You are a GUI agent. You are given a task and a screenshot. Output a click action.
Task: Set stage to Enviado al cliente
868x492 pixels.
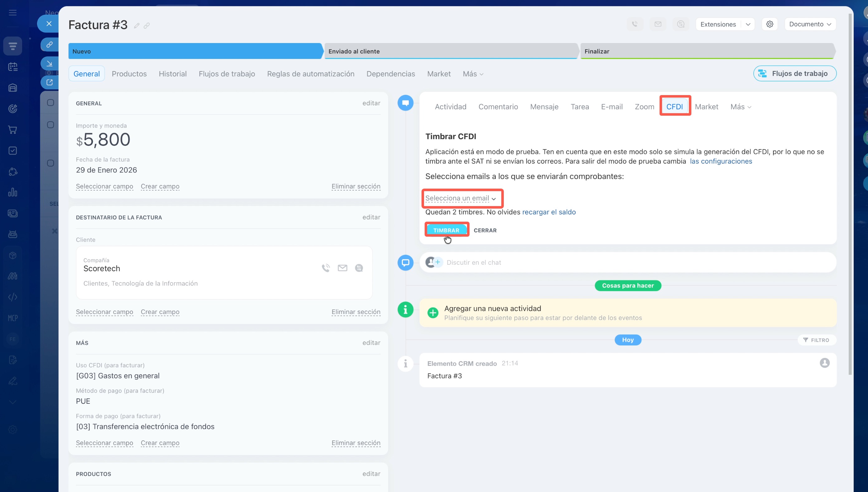coord(451,51)
